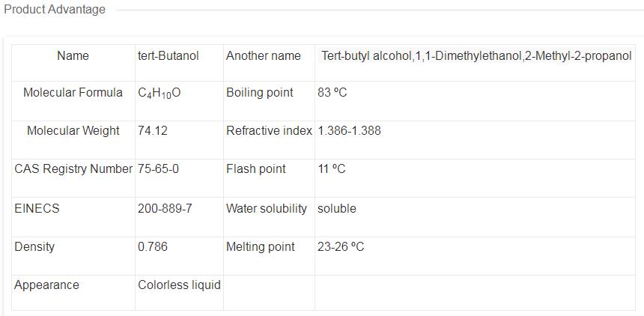The width and height of the screenshot is (644, 316).
Task: Select the 23-26 ºC melting point value
Action: click(x=341, y=246)
